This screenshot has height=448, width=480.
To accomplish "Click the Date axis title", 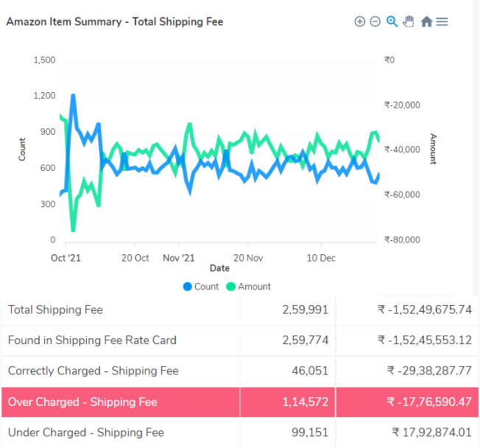I will [x=219, y=268].
